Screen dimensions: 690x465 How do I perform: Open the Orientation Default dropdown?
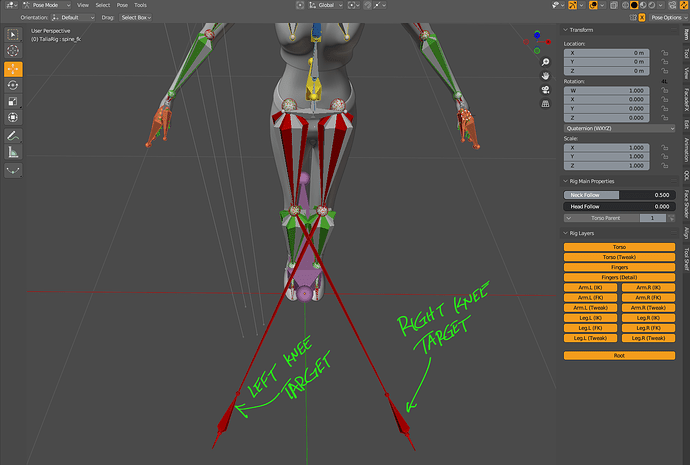pyautogui.click(x=73, y=18)
